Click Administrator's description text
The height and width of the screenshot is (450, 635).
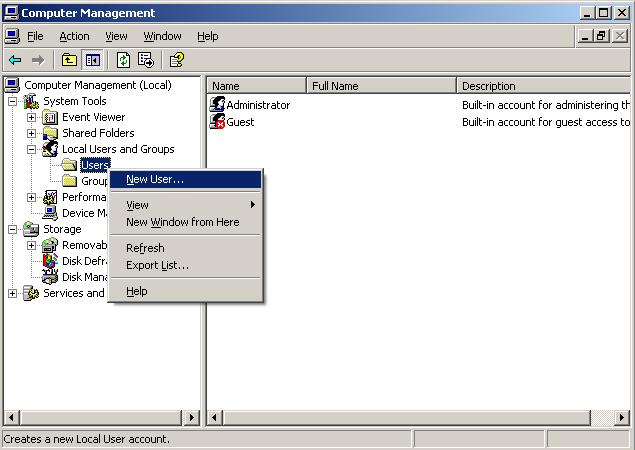(x=546, y=105)
